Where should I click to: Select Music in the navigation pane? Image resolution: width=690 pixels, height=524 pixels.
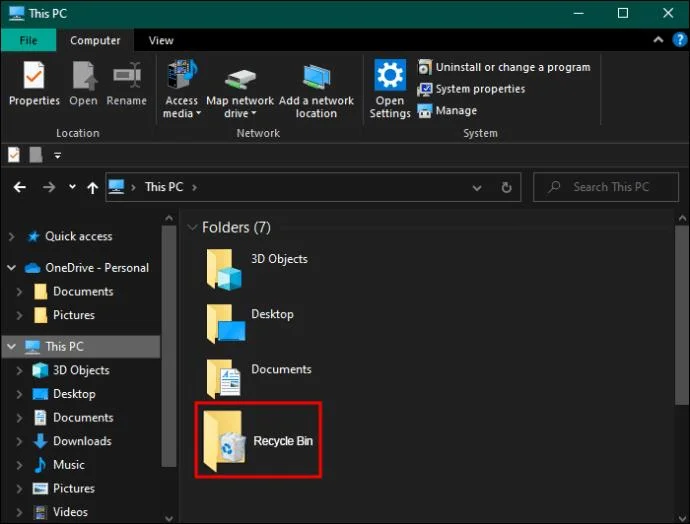coord(69,465)
